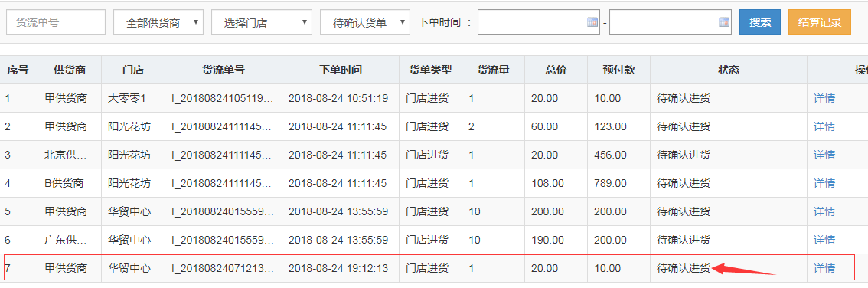Expand the 全部供货商 supplier dropdown
Screen dimensions: 868x288
tap(158, 23)
